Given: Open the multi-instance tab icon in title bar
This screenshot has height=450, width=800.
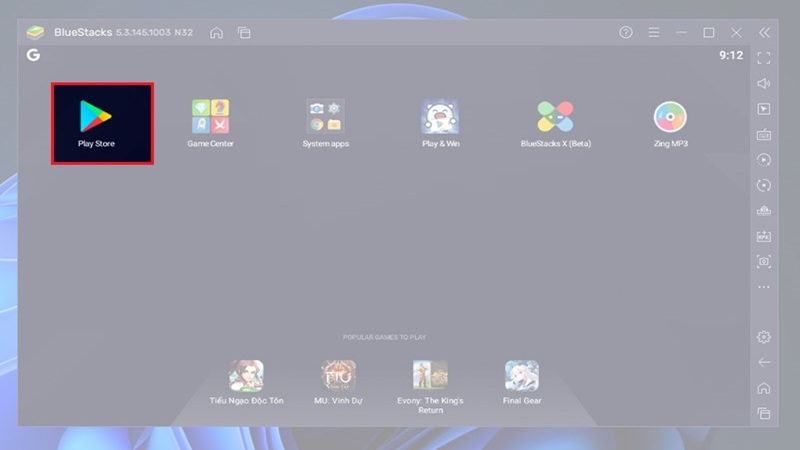Looking at the screenshot, I should pos(244,32).
